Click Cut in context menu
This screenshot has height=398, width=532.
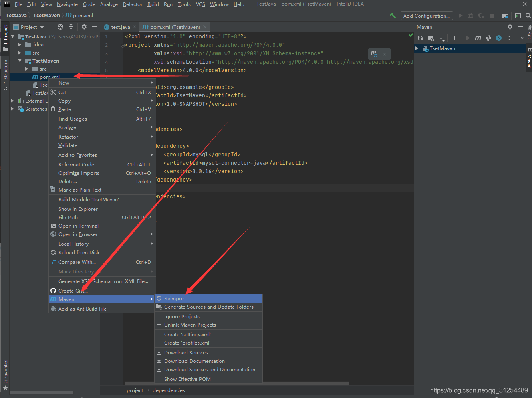click(102, 92)
